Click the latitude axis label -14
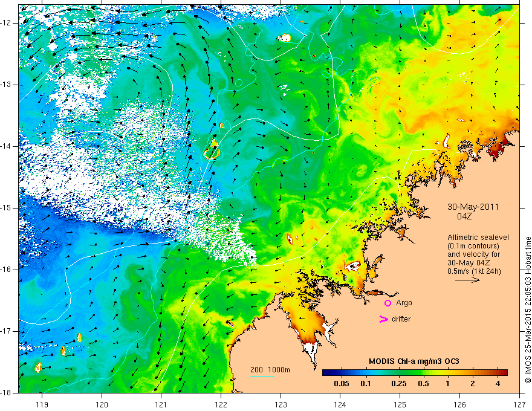 pos(7,146)
